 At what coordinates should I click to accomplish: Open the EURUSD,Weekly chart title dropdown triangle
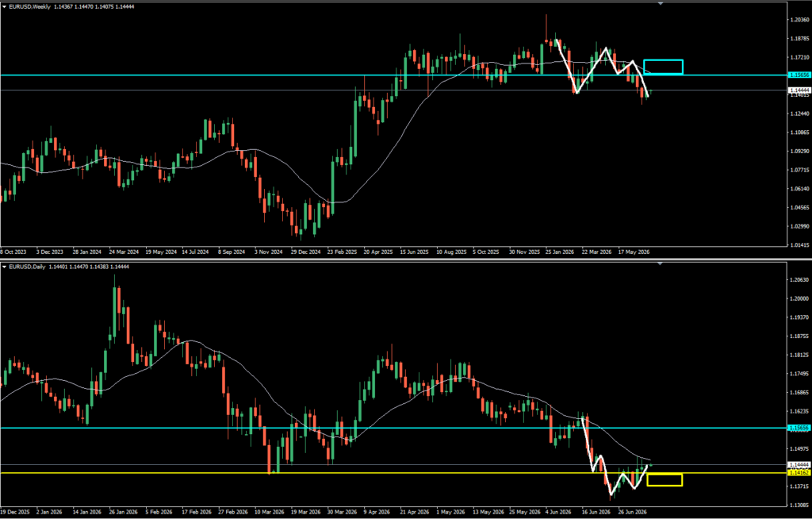pos(4,6)
